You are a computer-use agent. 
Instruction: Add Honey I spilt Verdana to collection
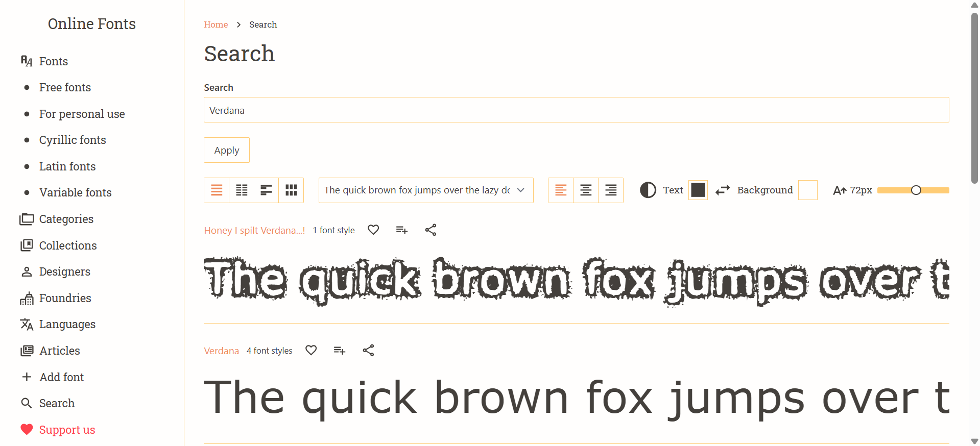pos(402,230)
